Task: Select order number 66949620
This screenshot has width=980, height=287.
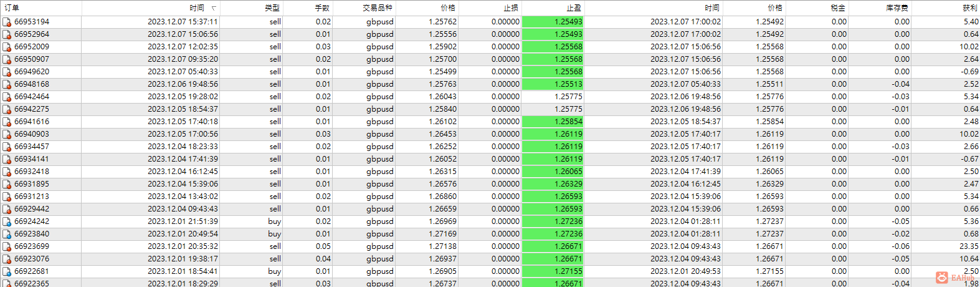Action: 32,72
